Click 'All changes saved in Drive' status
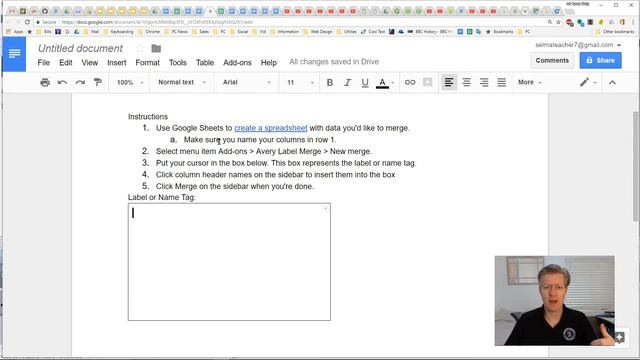This screenshot has width=640, height=360. point(334,62)
